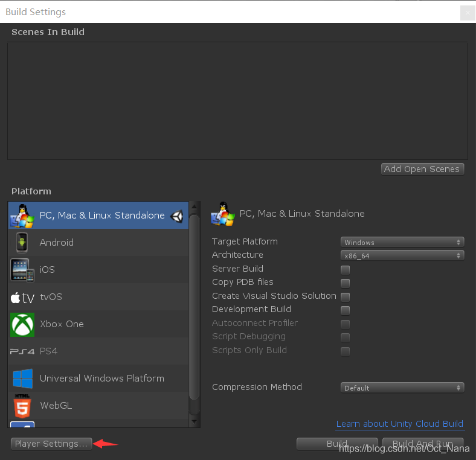Toggle the Scripts Only Build checkbox
The width and height of the screenshot is (476, 460).
point(345,351)
